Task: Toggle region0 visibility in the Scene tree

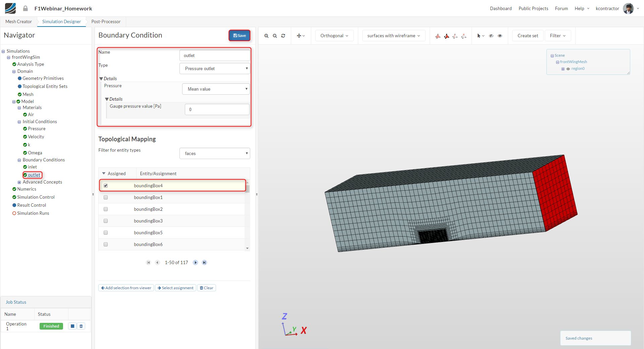Action: coord(568,69)
